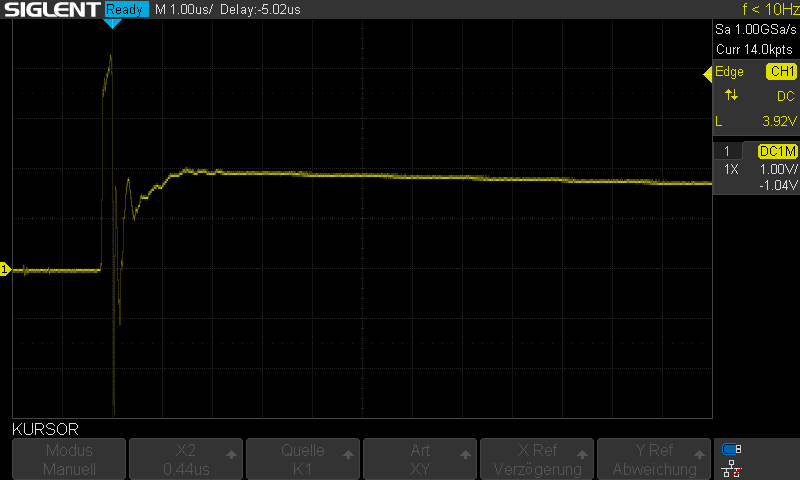Click the Sa 1.00GSa/s sample rate
800x480 pixels.
click(x=756, y=29)
